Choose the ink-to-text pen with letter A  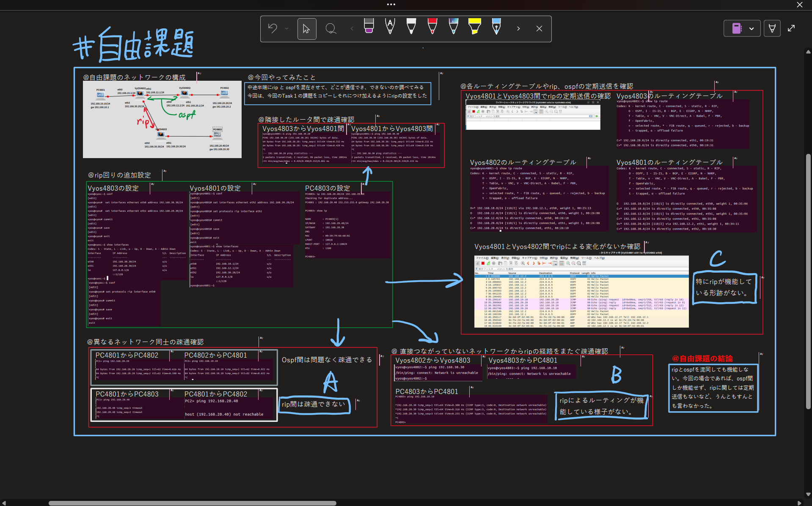pos(390,26)
